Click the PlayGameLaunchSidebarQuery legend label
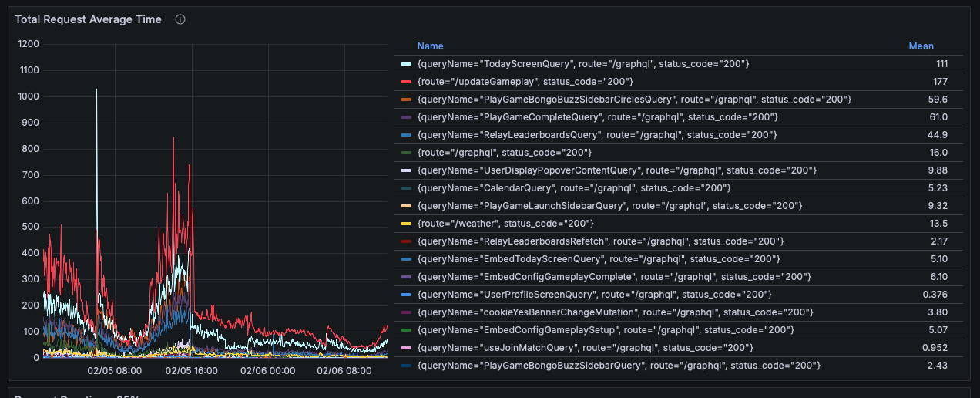980x398 pixels. tap(609, 206)
